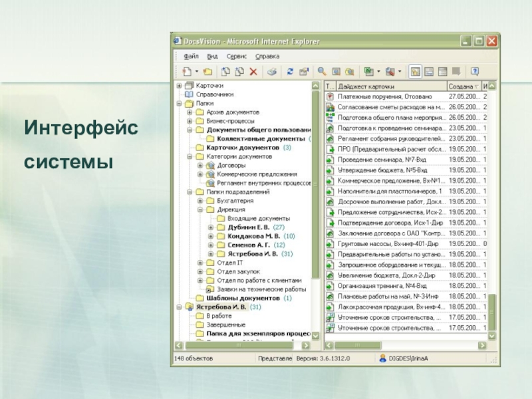Open the Сервис menu
Screen dimensions: 532x399
[x=237, y=57]
